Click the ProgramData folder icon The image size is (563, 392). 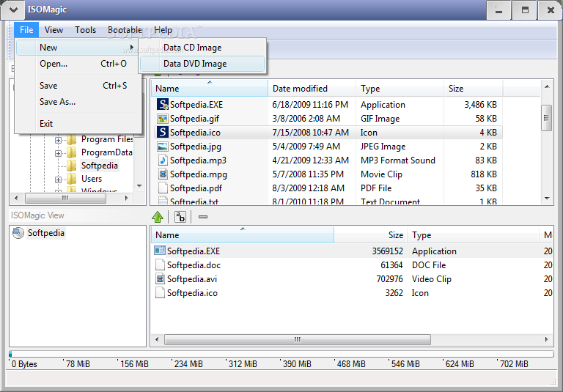(x=71, y=152)
